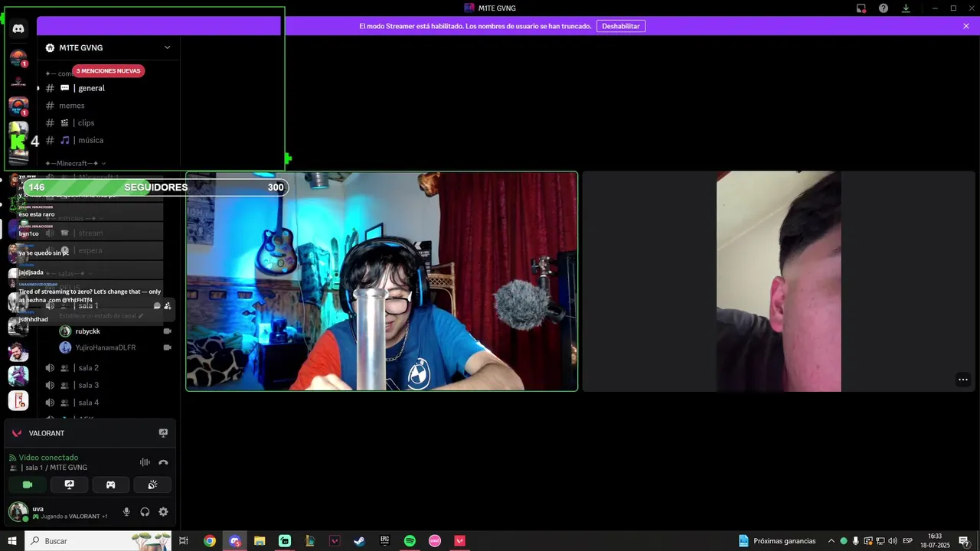Invite people to sala 1 icon
Viewport: 980px width, 551px height.
coord(168,305)
